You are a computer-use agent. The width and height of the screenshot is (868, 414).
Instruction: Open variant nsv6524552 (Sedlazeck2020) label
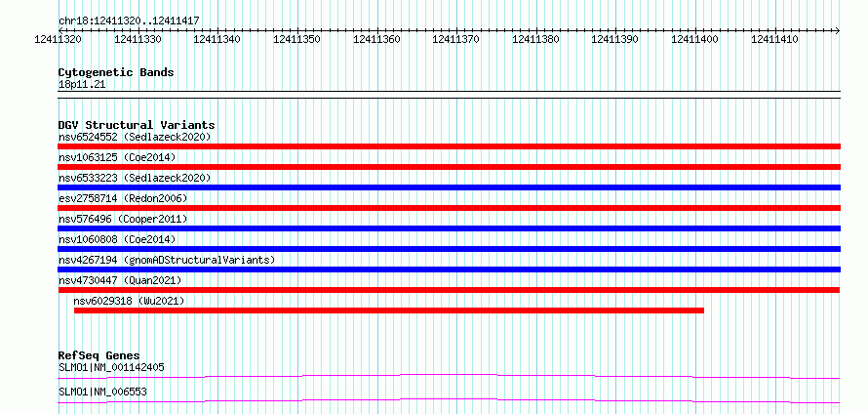click(135, 137)
